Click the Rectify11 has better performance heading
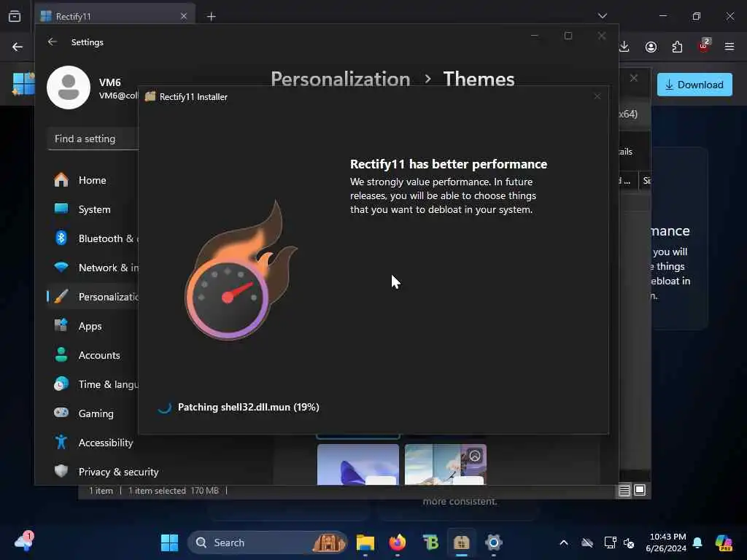Screen dimensions: 747x560 coord(449,164)
